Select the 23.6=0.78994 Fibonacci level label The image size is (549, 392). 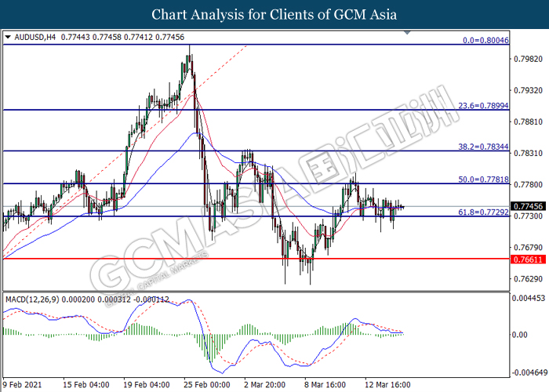click(484, 106)
